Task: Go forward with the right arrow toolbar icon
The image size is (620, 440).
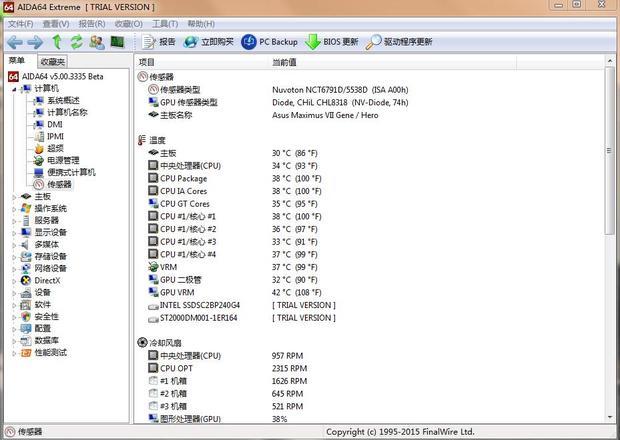Action: click(35, 42)
